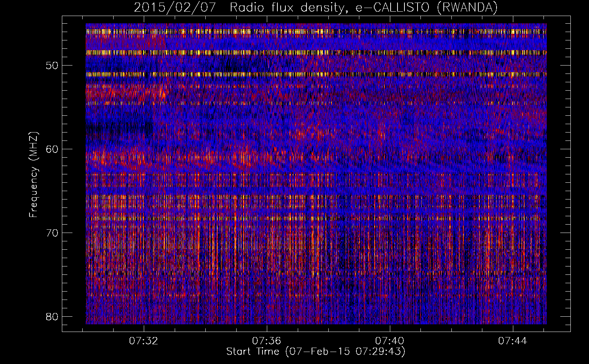Click the "Start Time (07-Feb-15 07:29:43)" label
This screenshot has width=589, height=364.
[316, 352]
